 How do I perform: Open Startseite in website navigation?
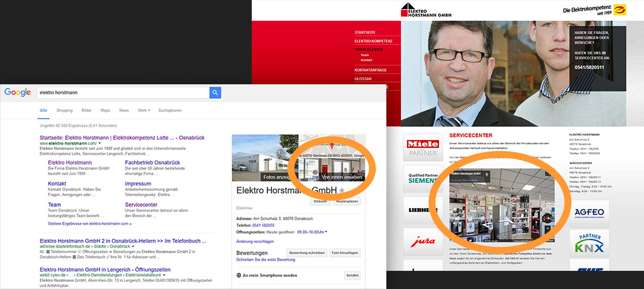click(365, 32)
